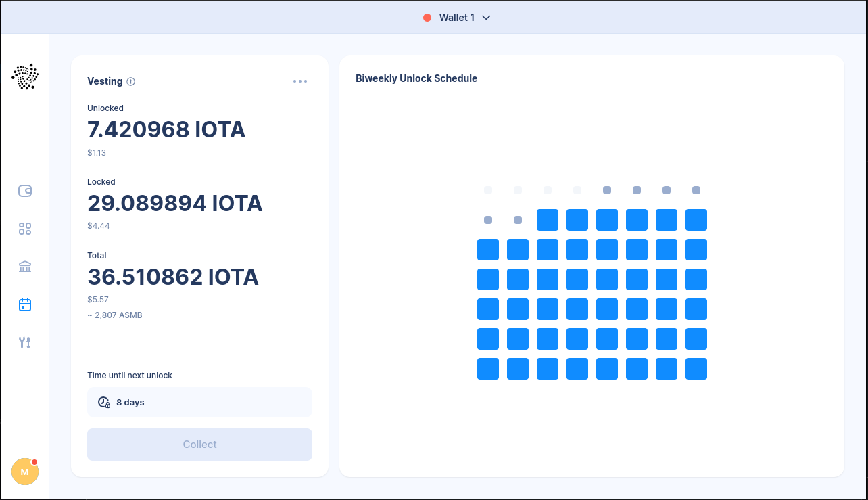Image resolution: width=868 pixels, height=500 pixels.
Task: Click the red status dot near Wallet 1
Action: (427, 18)
